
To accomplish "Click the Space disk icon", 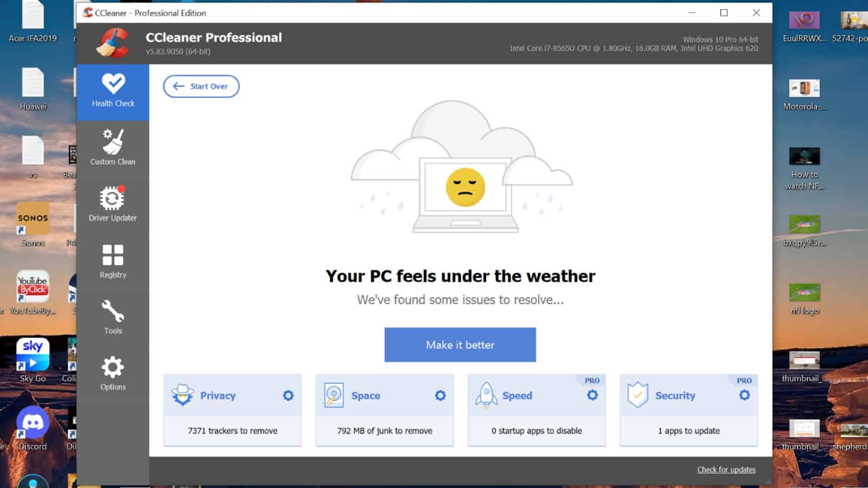I will [x=334, y=395].
